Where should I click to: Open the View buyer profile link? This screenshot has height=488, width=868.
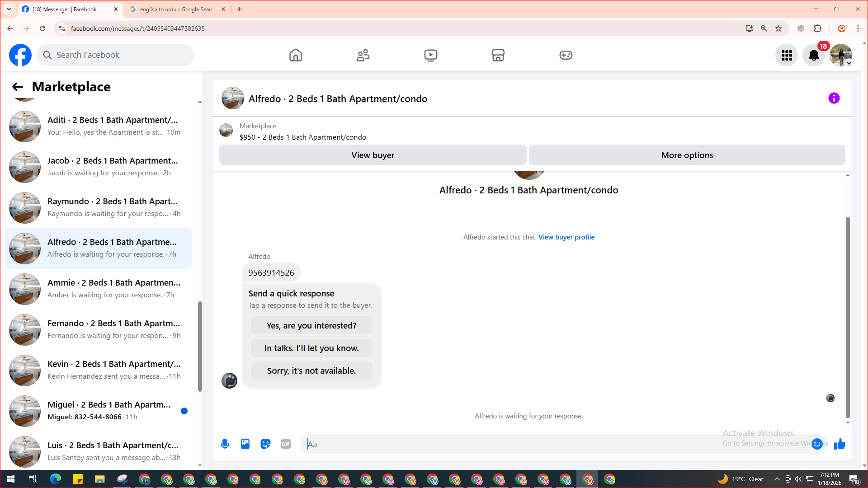click(566, 237)
